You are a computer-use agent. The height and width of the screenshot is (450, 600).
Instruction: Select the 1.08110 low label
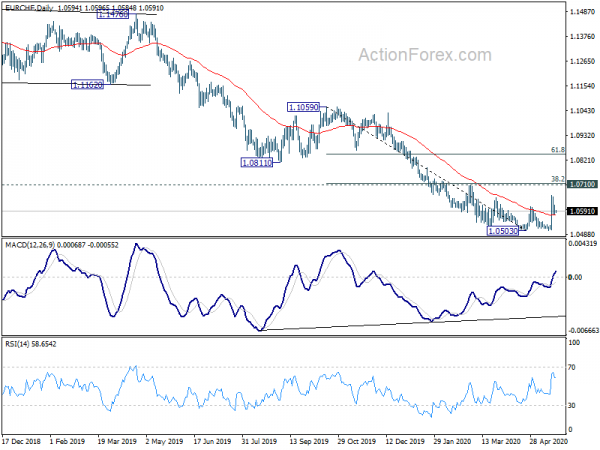[x=257, y=163]
